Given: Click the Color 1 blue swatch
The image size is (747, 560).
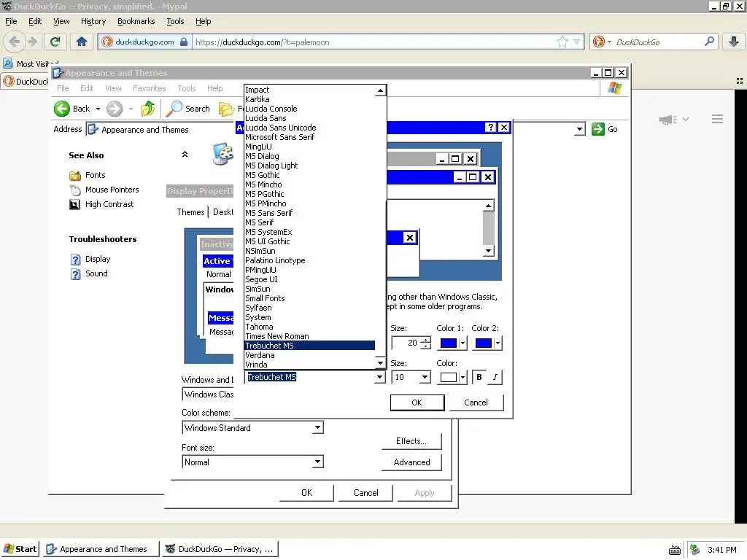Looking at the screenshot, I should (x=449, y=343).
